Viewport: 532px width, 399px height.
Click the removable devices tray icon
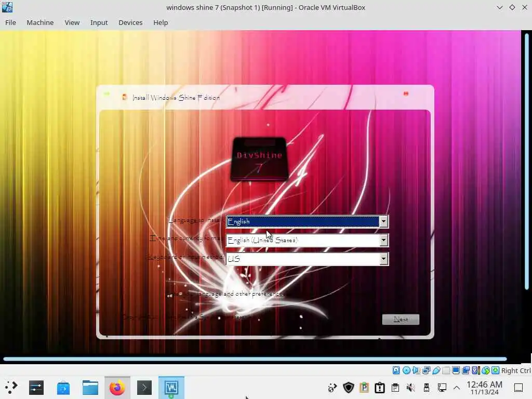[427, 387]
